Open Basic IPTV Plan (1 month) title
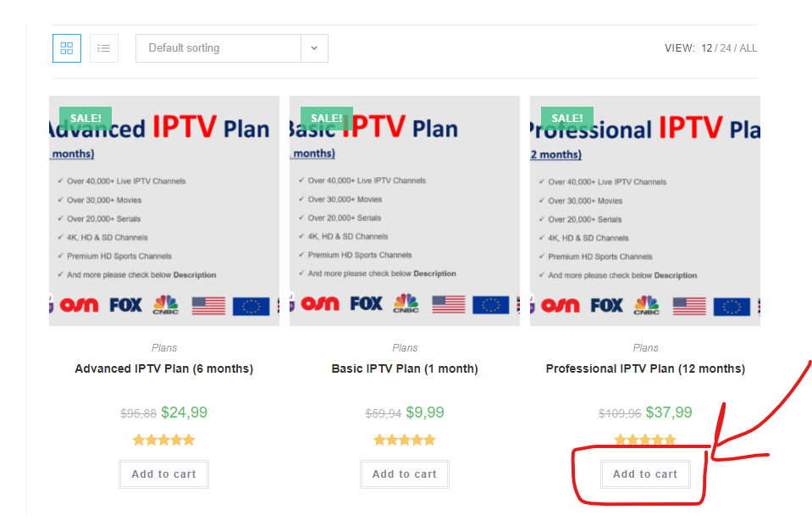The width and height of the screenshot is (812, 526). tap(405, 368)
